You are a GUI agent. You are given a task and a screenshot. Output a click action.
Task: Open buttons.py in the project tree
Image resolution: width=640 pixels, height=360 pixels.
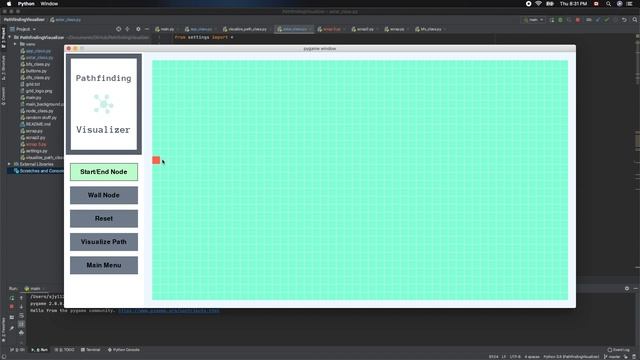point(33,71)
